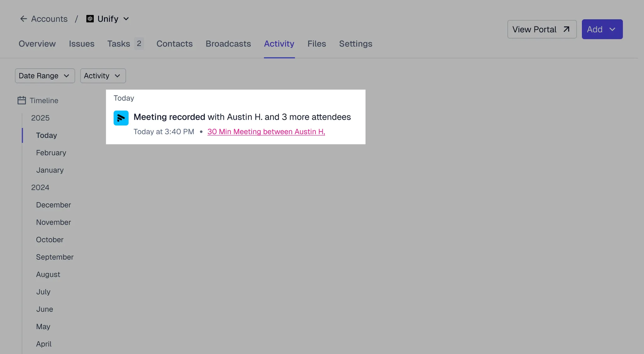Screen dimensions: 644x354
Task: Click the back arrow next to Accounts
Action: (23, 19)
